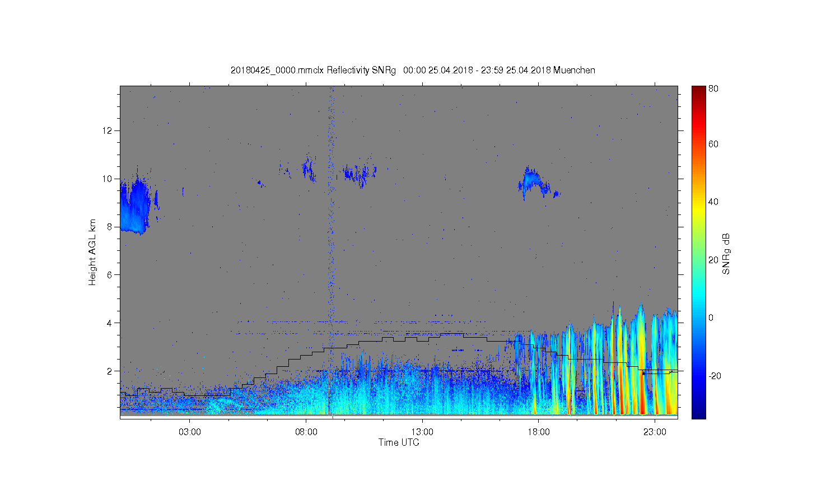Viewport: 840px width, 504px height.
Task: Click the height tick label '4'
Action: (x=110, y=323)
